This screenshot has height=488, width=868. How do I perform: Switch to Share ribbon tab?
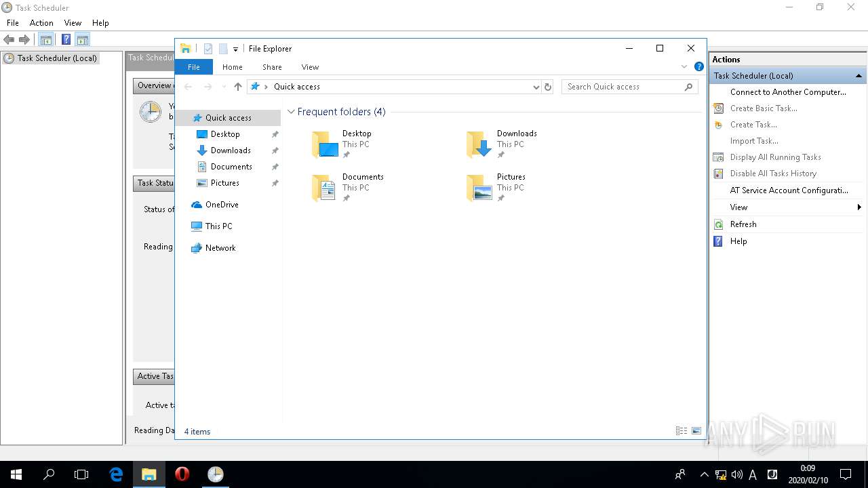[x=272, y=67]
